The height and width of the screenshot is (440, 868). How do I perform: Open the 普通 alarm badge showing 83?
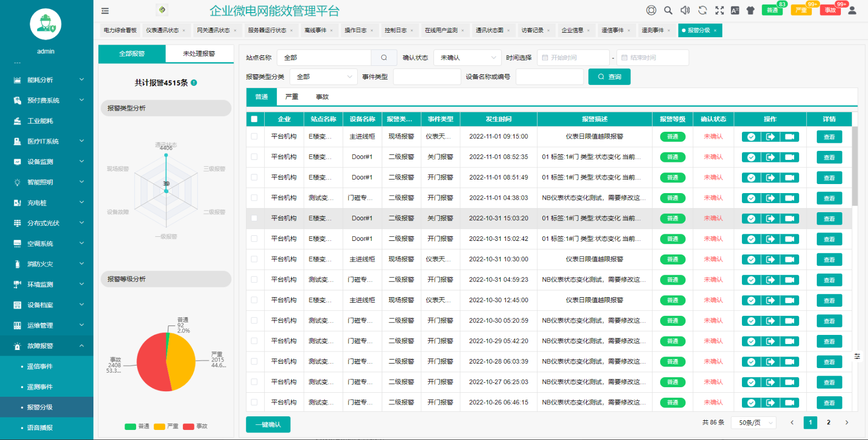tap(773, 10)
